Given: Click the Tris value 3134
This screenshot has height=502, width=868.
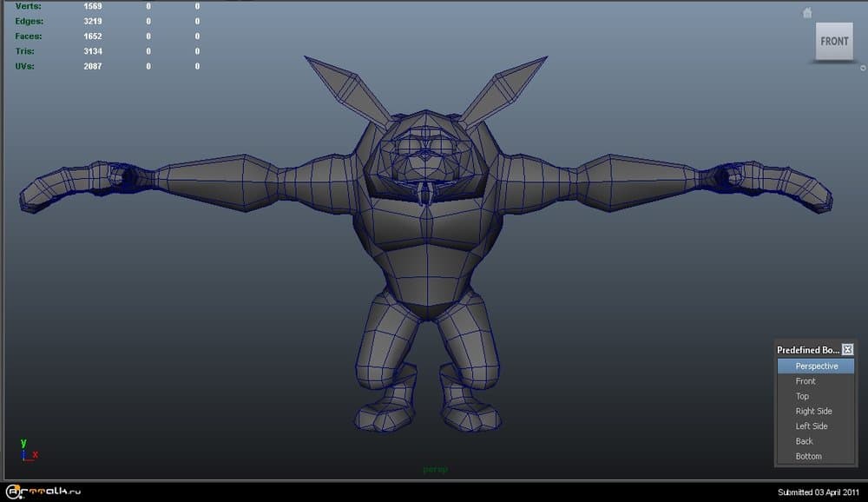Looking at the screenshot, I should pos(93,51).
